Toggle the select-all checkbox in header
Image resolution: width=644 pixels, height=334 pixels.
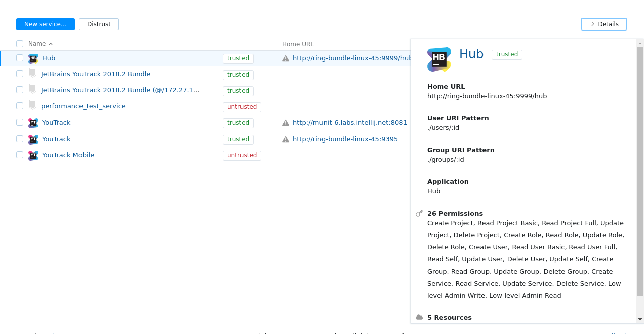(20, 44)
